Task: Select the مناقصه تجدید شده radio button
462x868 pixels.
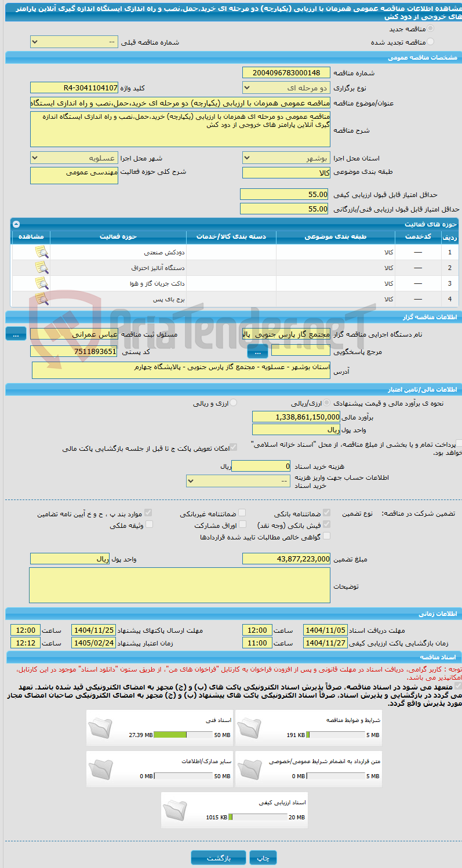Action: (x=430, y=42)
